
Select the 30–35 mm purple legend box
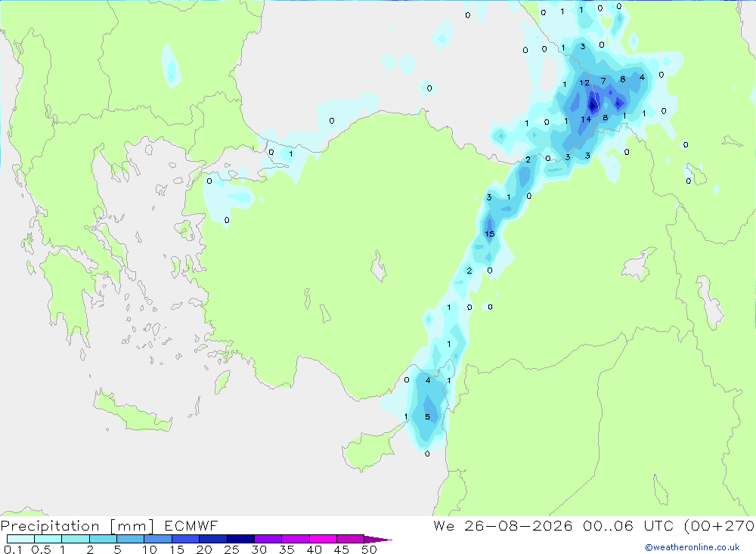[x=268, y=539]
